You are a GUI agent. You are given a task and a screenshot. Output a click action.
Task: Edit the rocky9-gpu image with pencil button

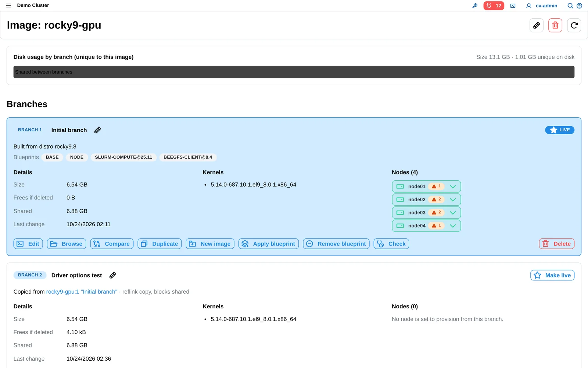(537, 25)
